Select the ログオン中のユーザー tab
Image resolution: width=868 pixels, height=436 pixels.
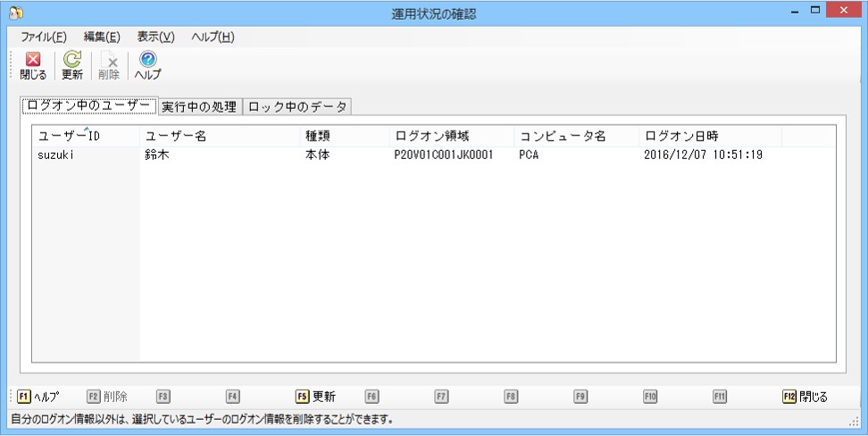(x=89, y=105)
